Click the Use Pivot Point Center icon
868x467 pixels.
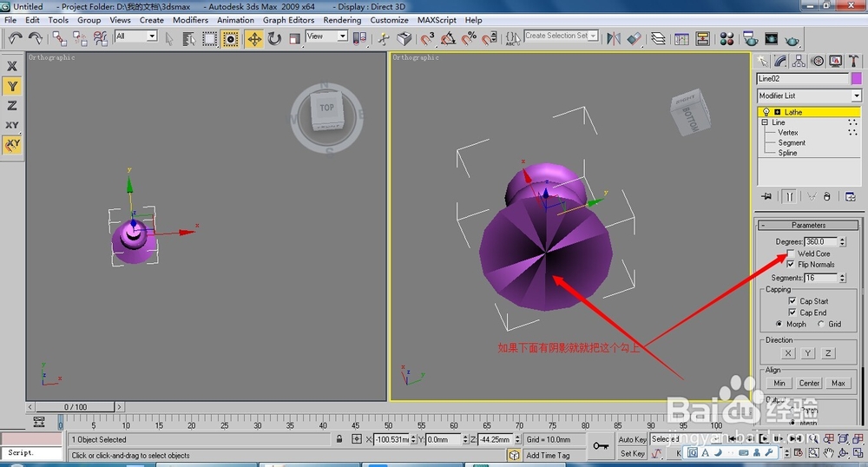point(360,38)
